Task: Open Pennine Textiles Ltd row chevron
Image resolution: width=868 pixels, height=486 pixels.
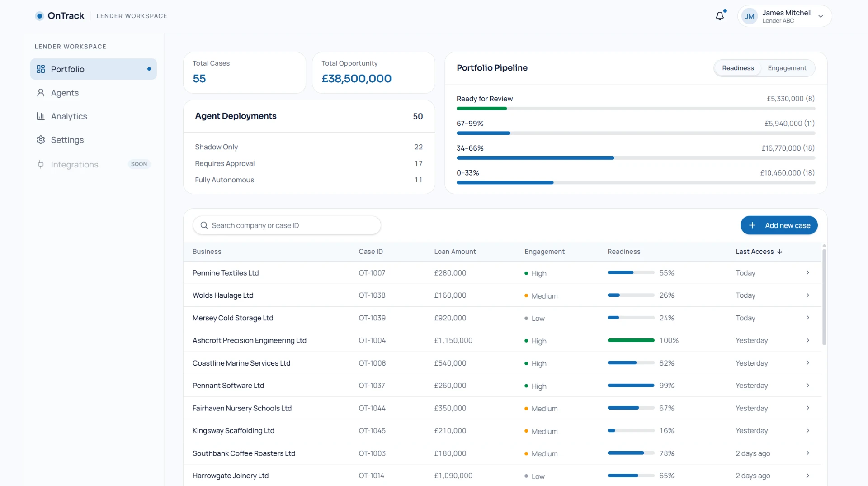Action: tap(807, 272)
